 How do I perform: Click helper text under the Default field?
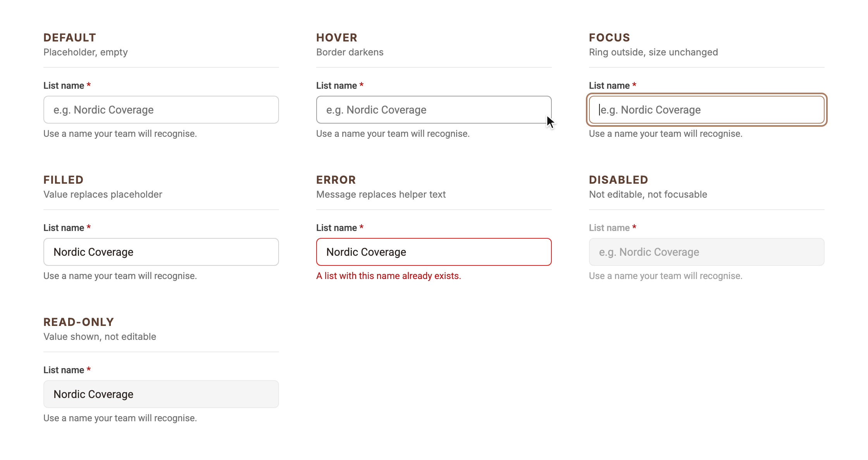120,134
